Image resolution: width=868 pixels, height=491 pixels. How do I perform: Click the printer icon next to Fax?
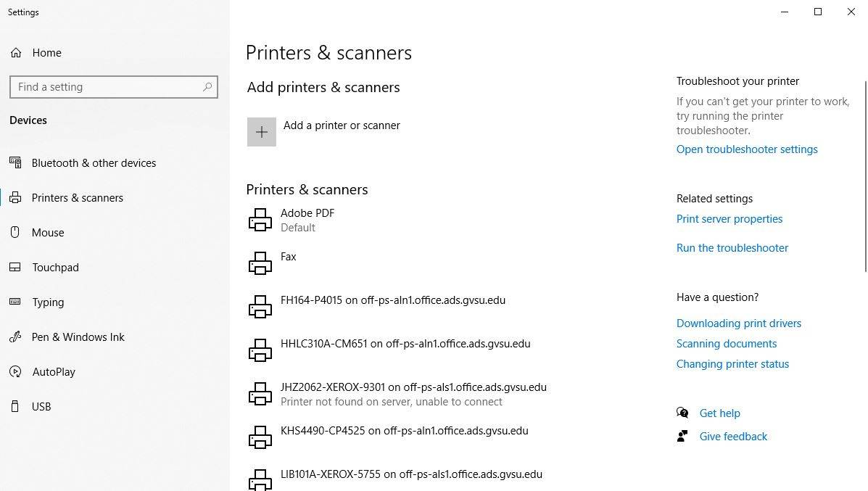(260, 263)
